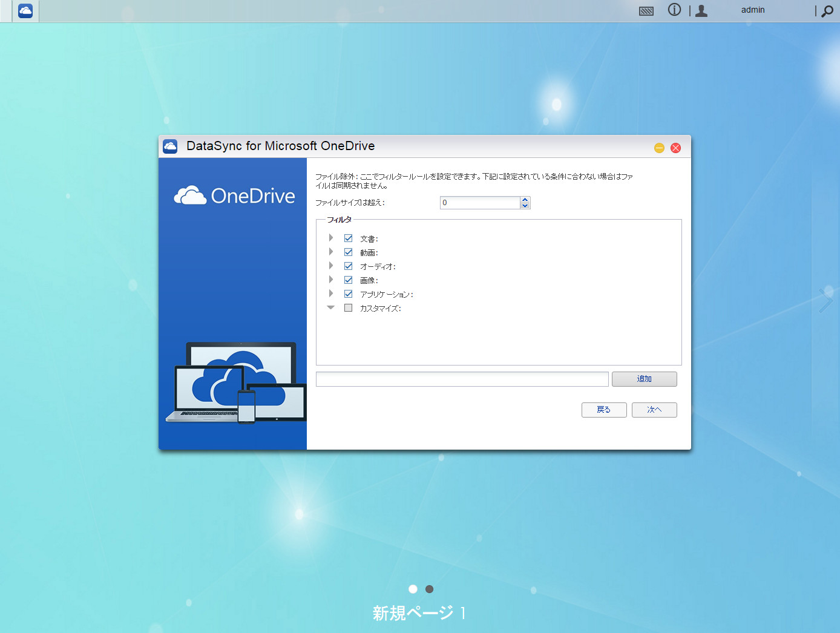Screen dimensions: 840x633
Task: Click the DataSync title bar cloud icon
Action: pos(170,146)
